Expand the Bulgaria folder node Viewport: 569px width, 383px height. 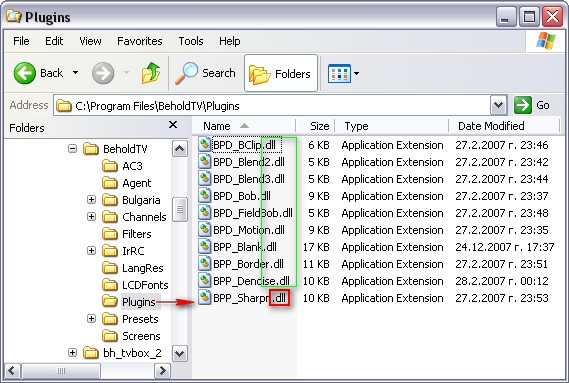click(91, 200)
